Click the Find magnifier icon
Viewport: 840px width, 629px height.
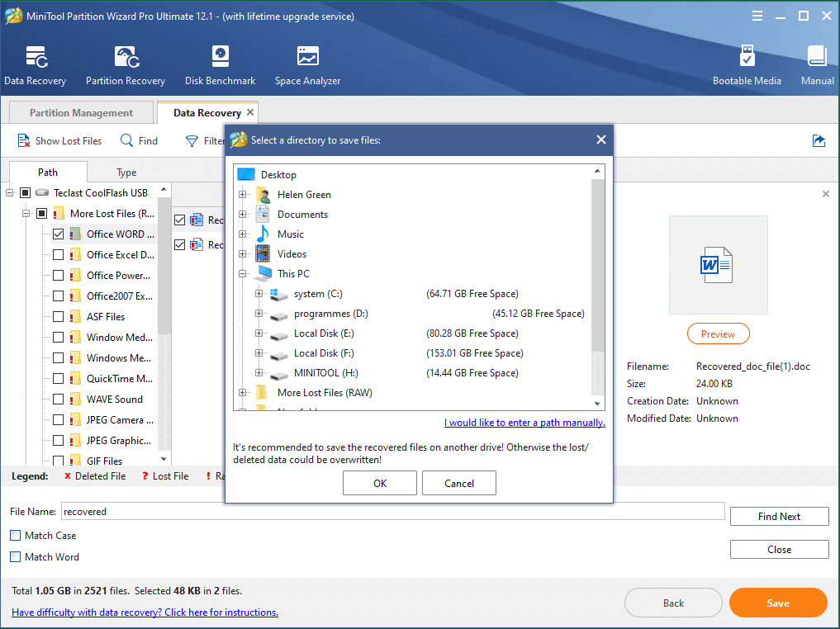[127, 140]
